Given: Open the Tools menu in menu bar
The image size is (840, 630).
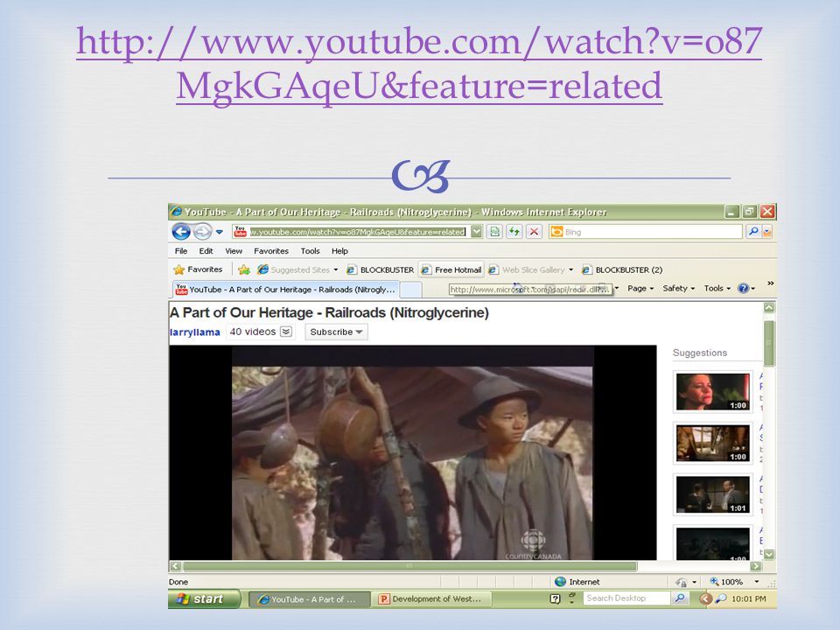Looking at the screenshot, I should pyautogui.click(x=310, y=251).
